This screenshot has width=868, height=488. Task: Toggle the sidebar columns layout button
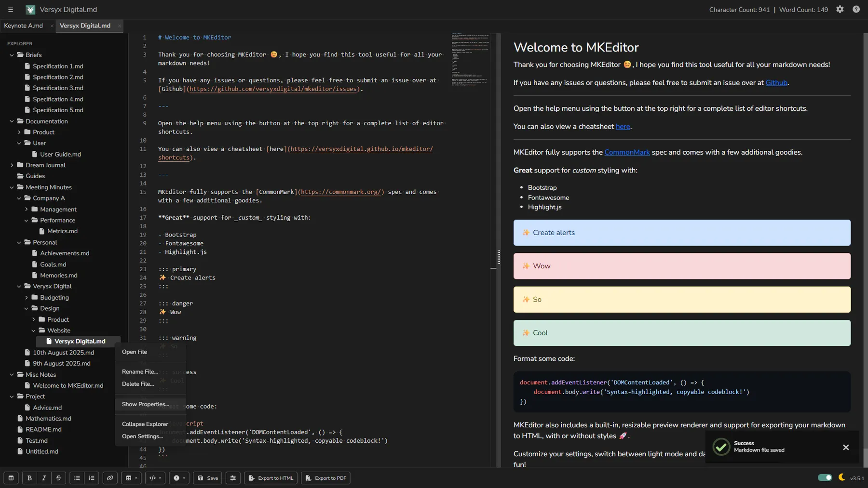click(11, 478)
